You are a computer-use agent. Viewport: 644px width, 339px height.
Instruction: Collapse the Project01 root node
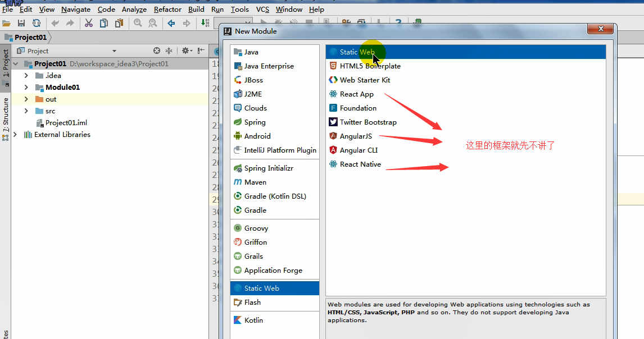(x=16, y=64)
